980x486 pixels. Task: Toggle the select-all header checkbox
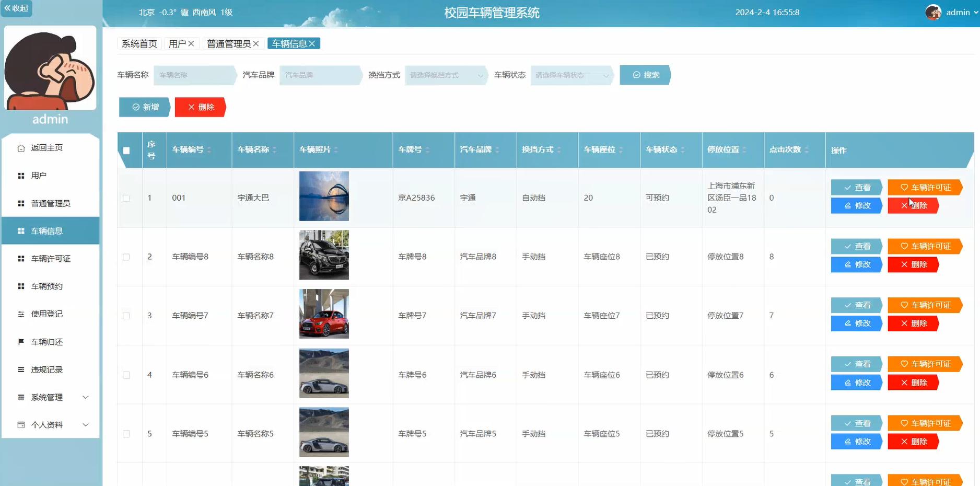pos(126,151)
